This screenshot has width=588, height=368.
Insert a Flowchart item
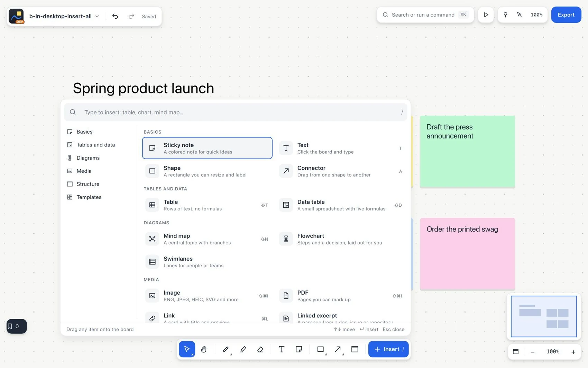[x=341, y=239]
